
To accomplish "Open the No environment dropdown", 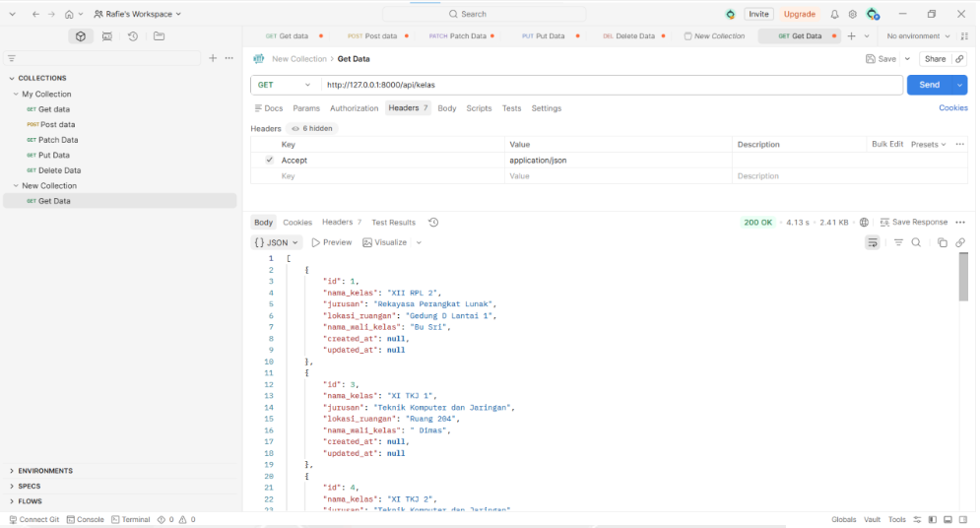I will pyautogui.click(x=918, y=36).
